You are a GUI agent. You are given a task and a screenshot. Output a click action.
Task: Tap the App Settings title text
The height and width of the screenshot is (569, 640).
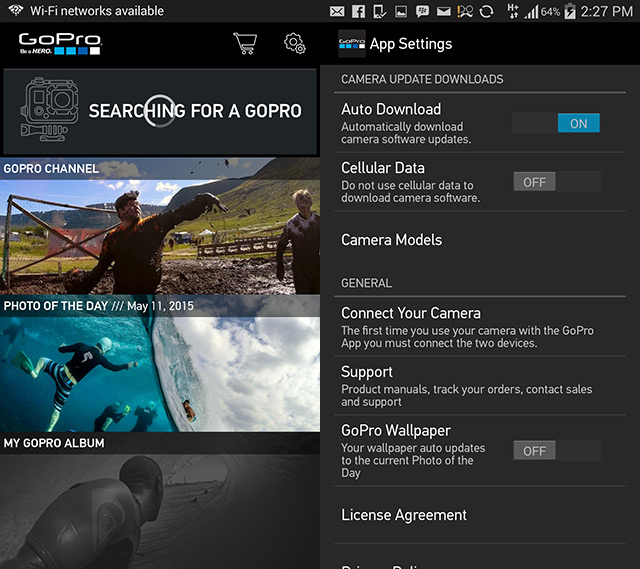coord(411,44)
